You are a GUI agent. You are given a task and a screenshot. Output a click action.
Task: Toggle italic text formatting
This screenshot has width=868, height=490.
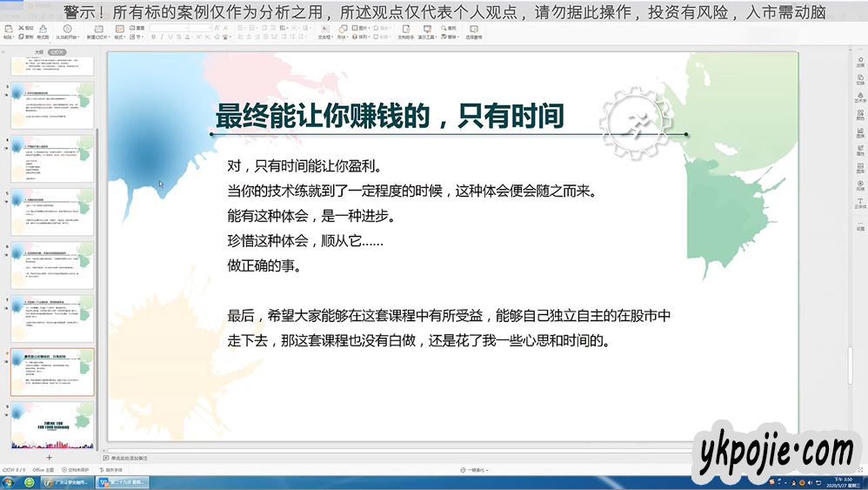click(162, 37)
